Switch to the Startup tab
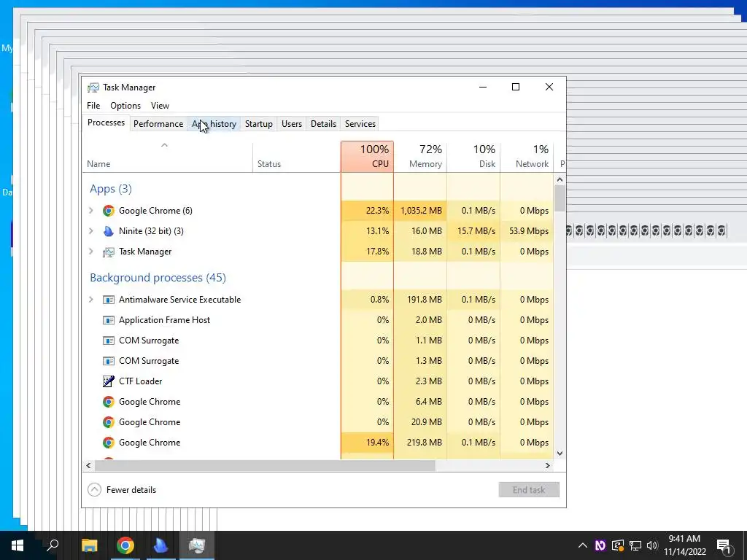The width and height of the screenshot is (747, 560). point(259,124)
